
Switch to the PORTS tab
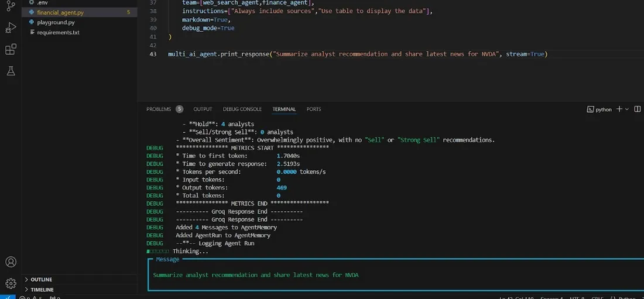click(x=314, y=109)
